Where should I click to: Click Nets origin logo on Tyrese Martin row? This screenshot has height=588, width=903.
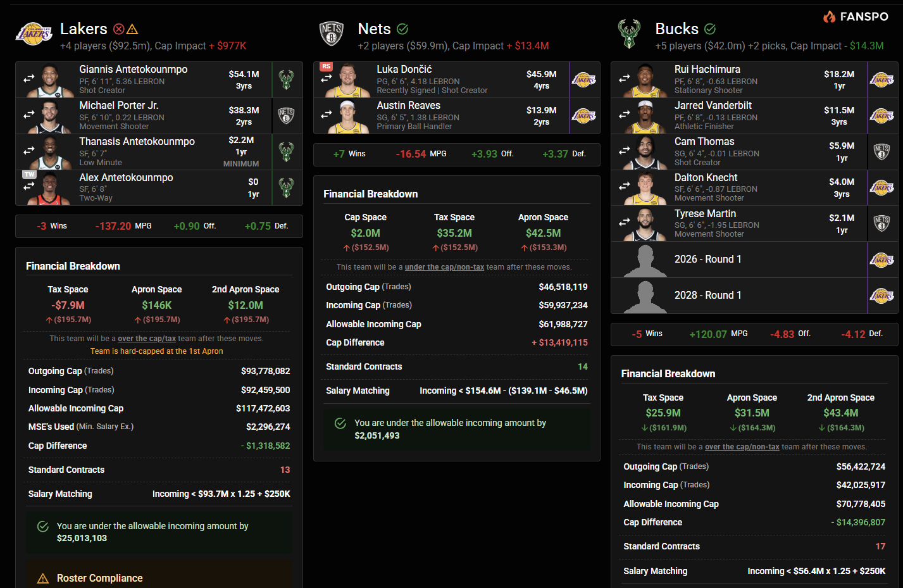pyautogui.click(x=882, y=223)
